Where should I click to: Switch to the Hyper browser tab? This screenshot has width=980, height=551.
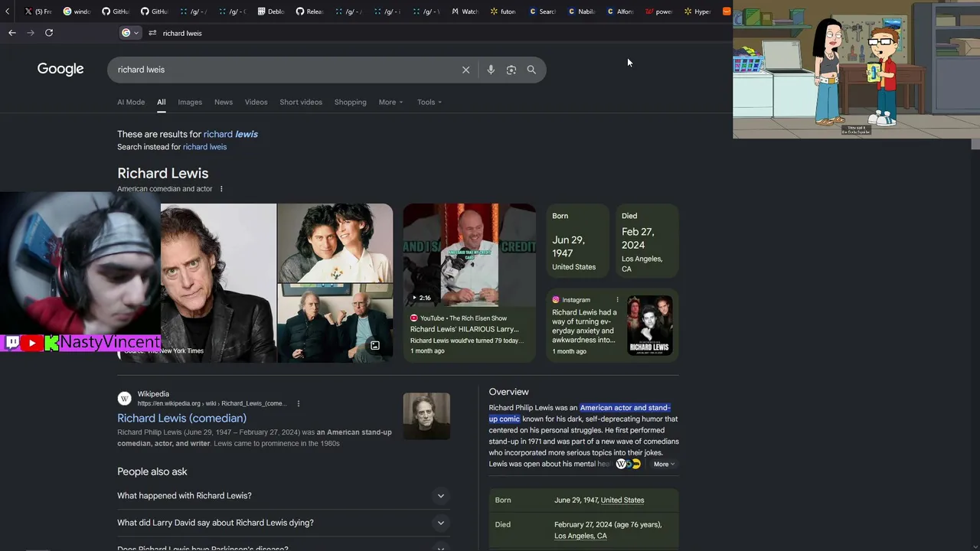click(697, 11)
